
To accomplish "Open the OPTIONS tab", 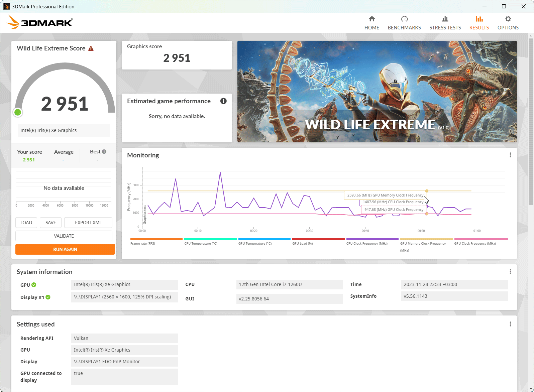I will tap(508, 23).
